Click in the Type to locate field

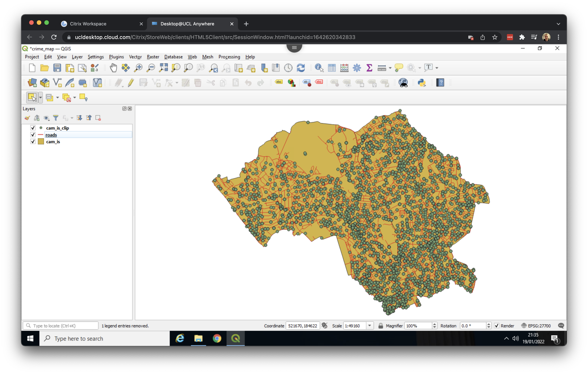pyautogui.click(x=61, y=326)
